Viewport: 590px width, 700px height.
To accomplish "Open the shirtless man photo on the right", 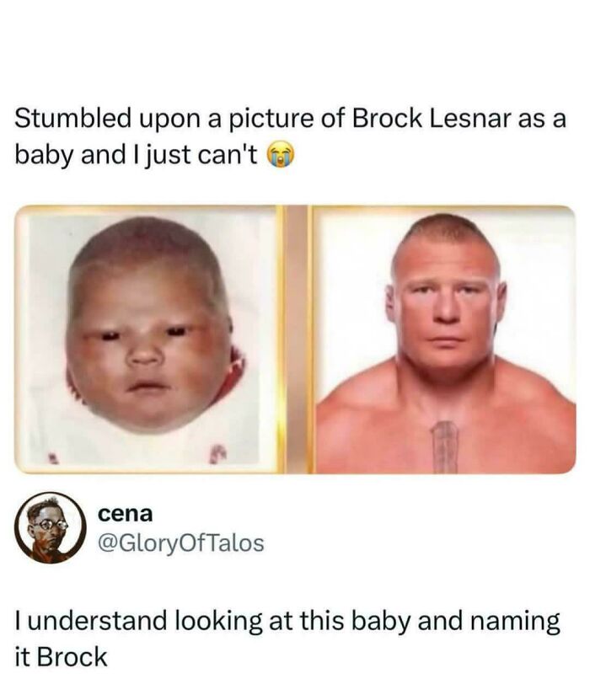I will [444, 337].
